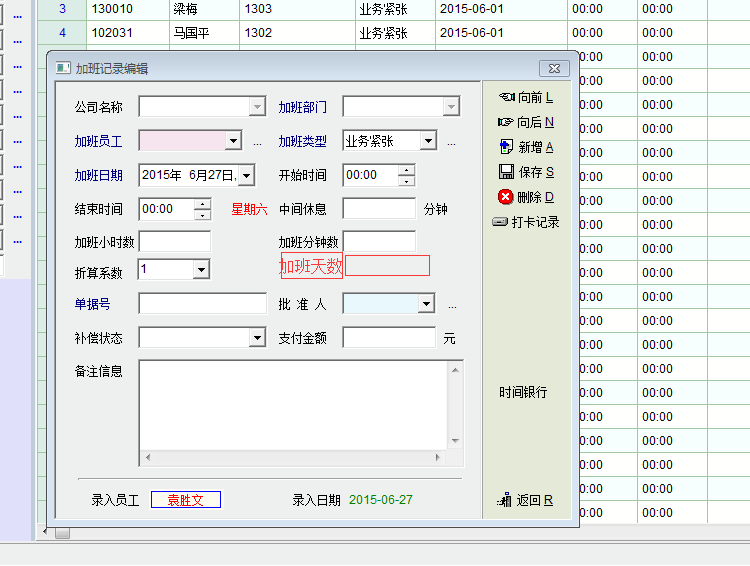750x566 pixels.
Task: Increase 开始时间 with up spinner arrow
Action: tap(406, 170)
